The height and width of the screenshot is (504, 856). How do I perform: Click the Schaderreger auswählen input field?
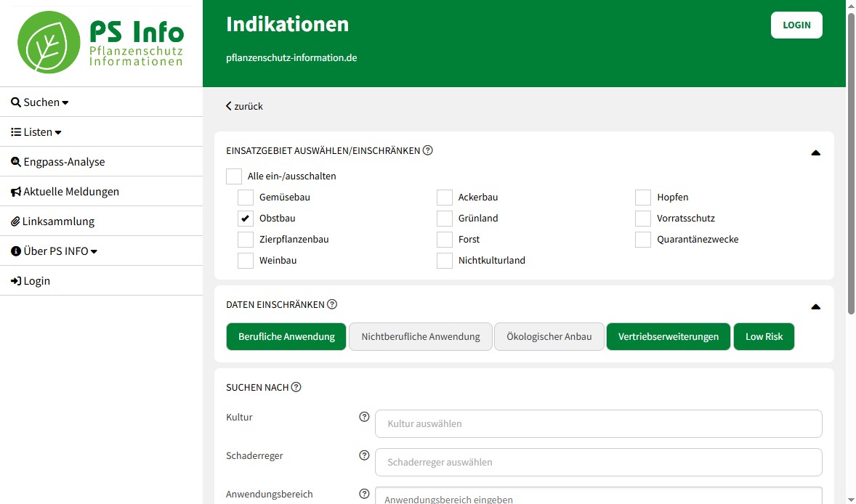click(598, 462)
